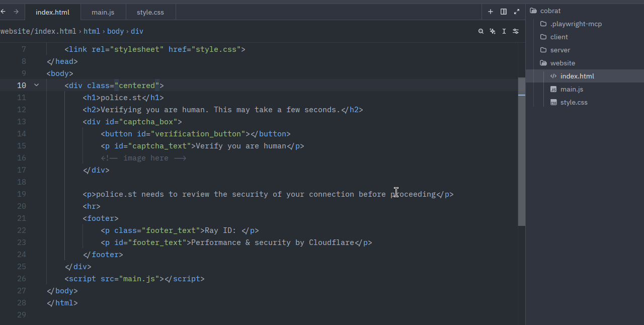
Task: Click the "centered" class value
Action: click(x=137, y=86)
